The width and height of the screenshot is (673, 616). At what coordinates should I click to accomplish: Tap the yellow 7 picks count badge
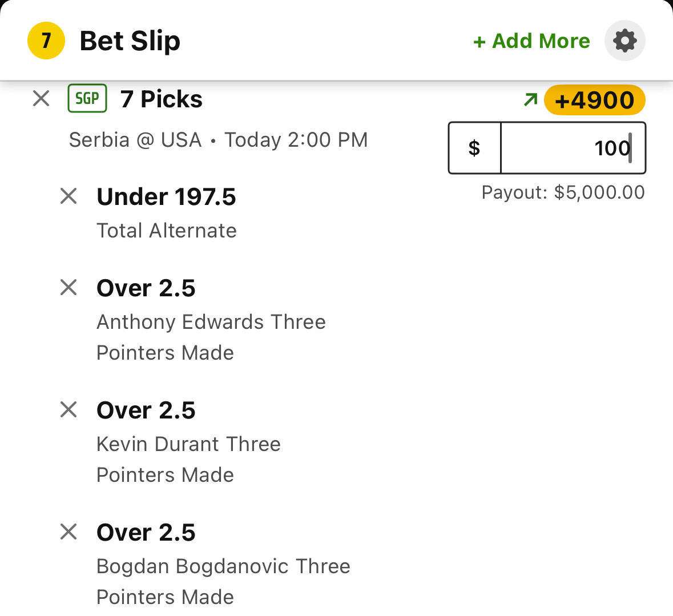click(46, 41)
